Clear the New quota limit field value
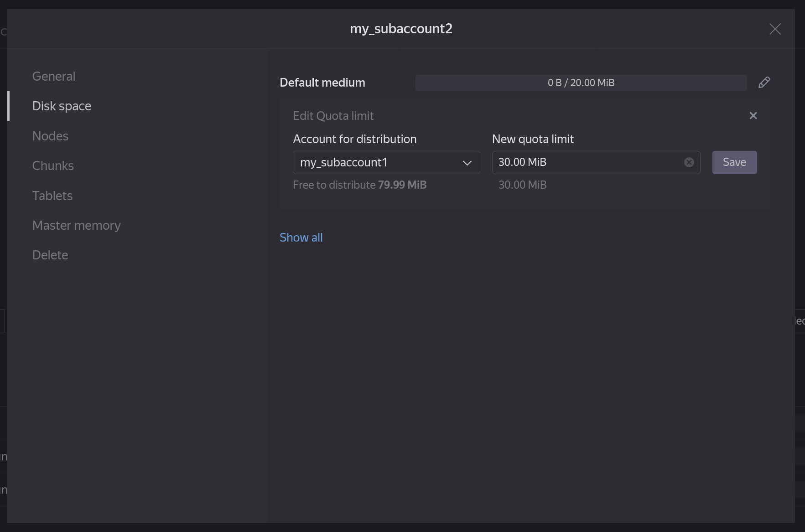 pyautogui.click(x=689, y=162)
